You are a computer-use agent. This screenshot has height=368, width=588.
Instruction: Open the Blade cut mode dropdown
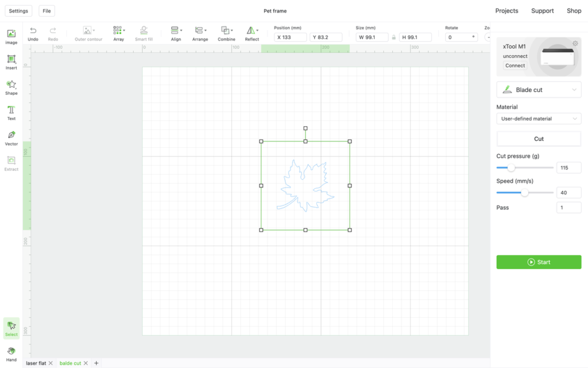539,90
